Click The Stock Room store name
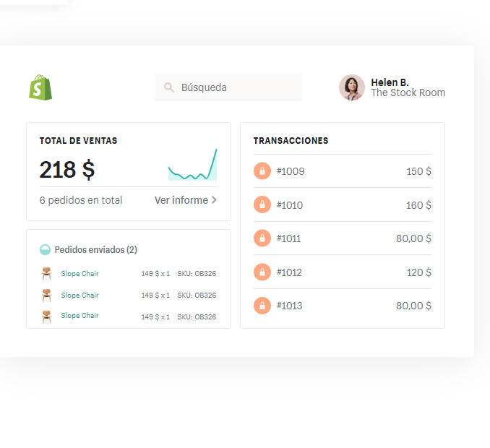490x448 pixels. tap(408, 92)
